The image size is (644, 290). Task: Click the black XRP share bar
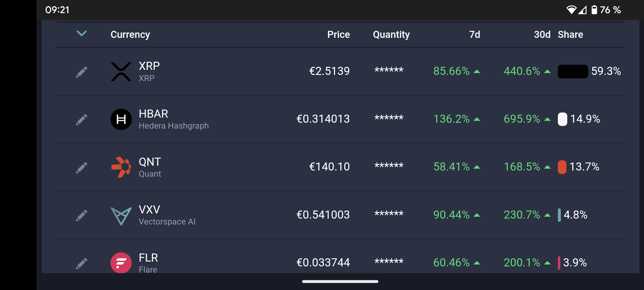[573, 71]
